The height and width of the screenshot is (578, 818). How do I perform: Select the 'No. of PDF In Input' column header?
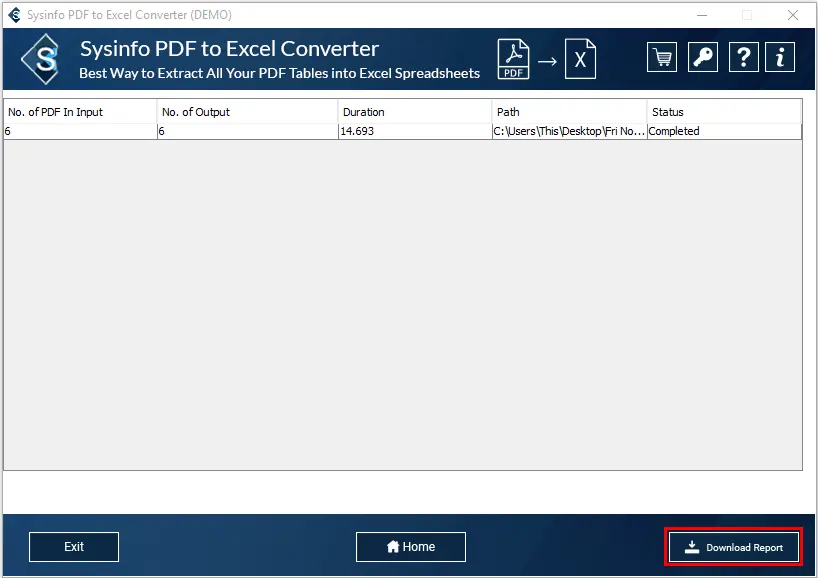pyautogui.click(x=80, y=112)
